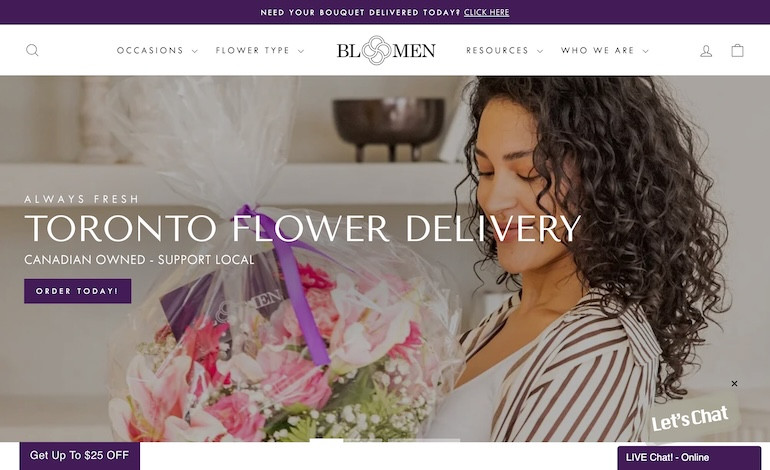Expand the Who We Are chevron
The height and width of the screenshot is (470, 770).
pyautogui.click(x=646, y=51)
